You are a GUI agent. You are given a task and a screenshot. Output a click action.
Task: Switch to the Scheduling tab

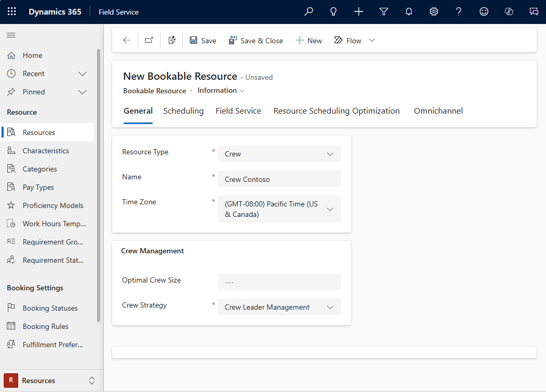(x=183, y=111)
